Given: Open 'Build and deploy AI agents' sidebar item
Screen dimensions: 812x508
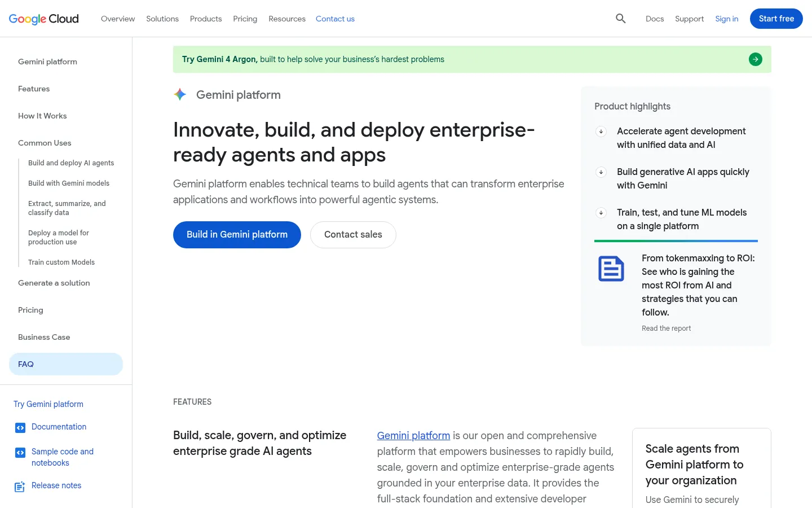Looking at the screenshot, I should coord(71,163).
